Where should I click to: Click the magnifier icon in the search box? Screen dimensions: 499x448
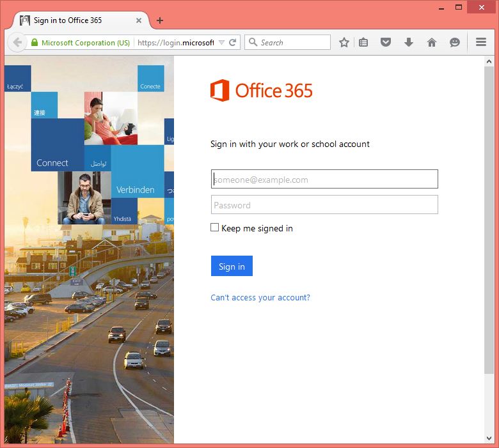coord(253,42)
